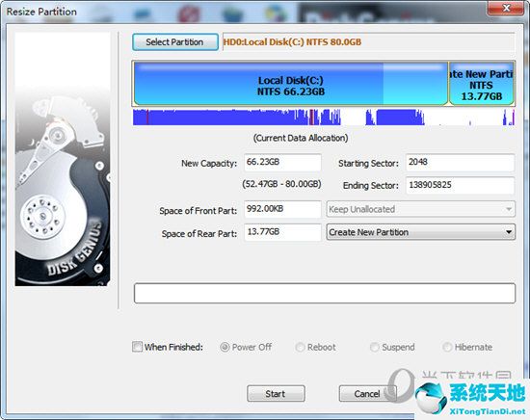Focus the Ending Sector field
Screen dimensions: 530x420
tap(460, 185)
